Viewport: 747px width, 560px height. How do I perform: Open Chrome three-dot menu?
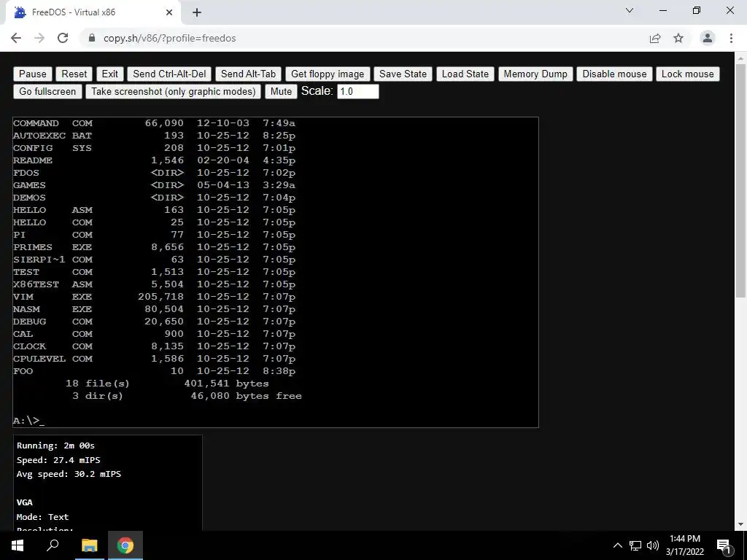(x=731, y=38)
